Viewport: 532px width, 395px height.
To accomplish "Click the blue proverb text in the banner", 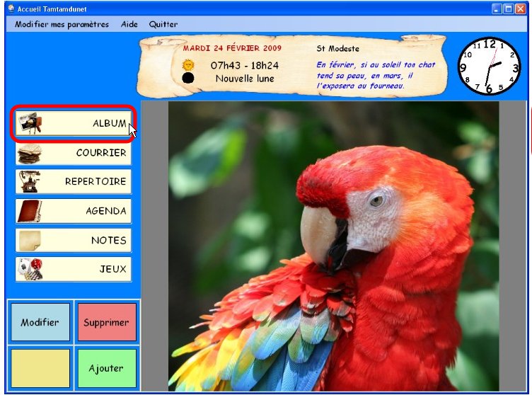I will 375,75.
